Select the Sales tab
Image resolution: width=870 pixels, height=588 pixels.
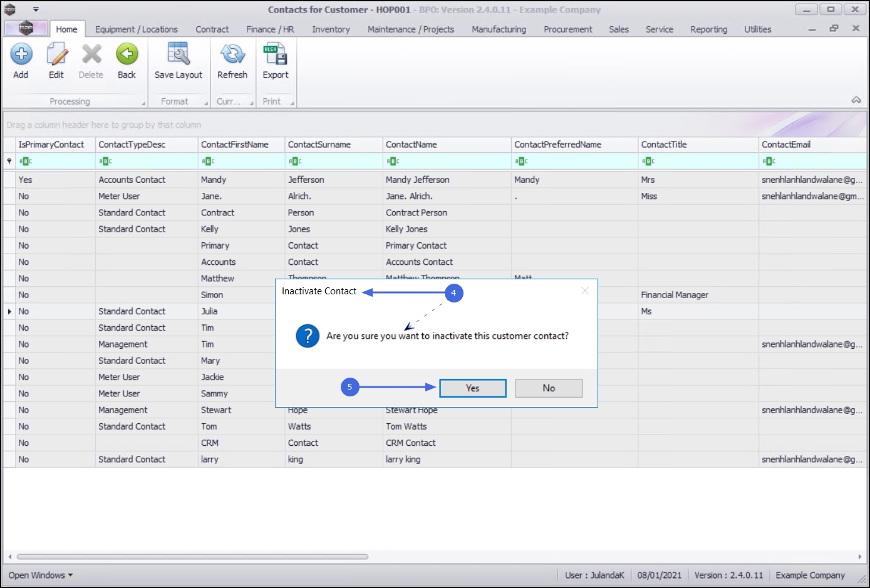pos(619,29)
